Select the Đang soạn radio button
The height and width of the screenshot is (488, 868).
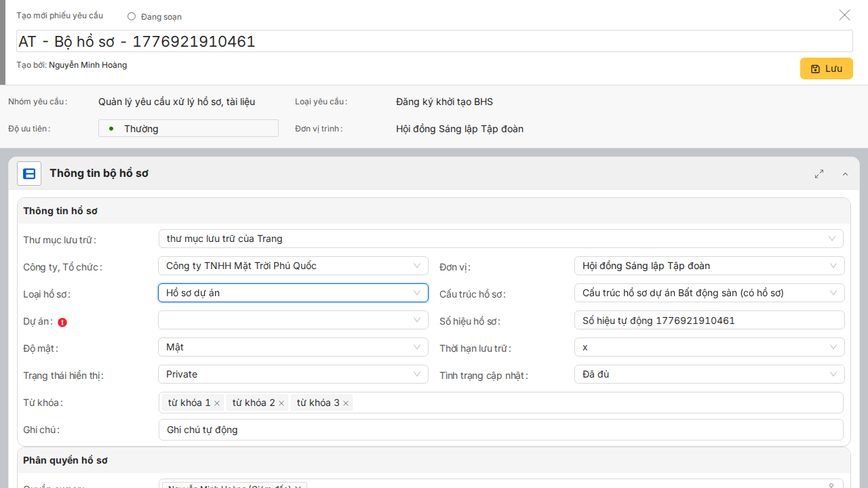(132, 16)
